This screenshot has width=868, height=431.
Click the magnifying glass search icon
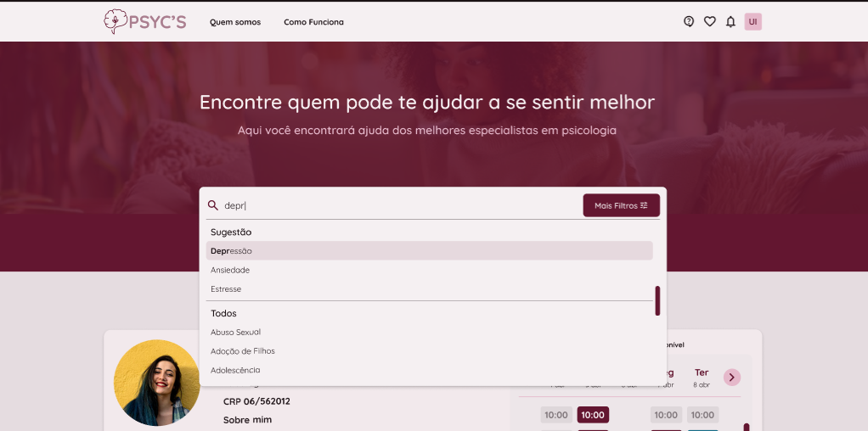213,205
